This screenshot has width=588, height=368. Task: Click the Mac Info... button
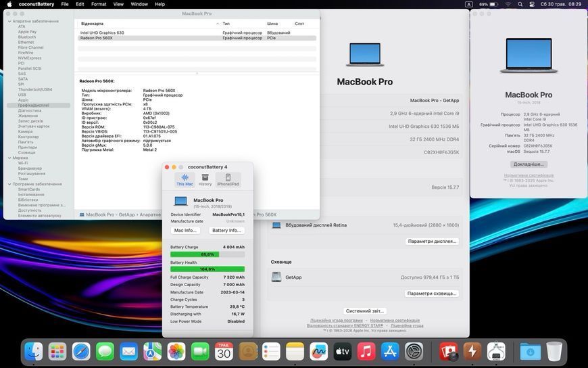185,230
